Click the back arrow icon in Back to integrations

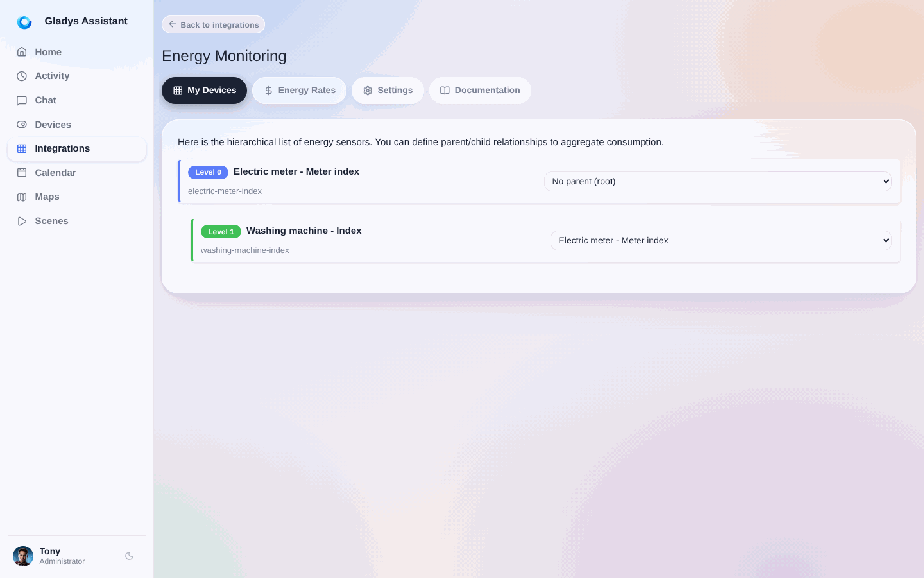173,24
